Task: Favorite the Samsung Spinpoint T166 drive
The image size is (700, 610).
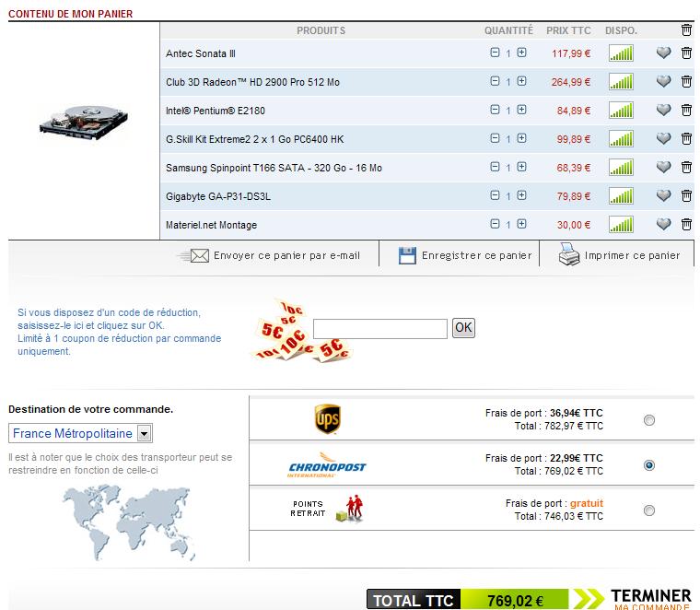Action: click(x=664, y=167)
